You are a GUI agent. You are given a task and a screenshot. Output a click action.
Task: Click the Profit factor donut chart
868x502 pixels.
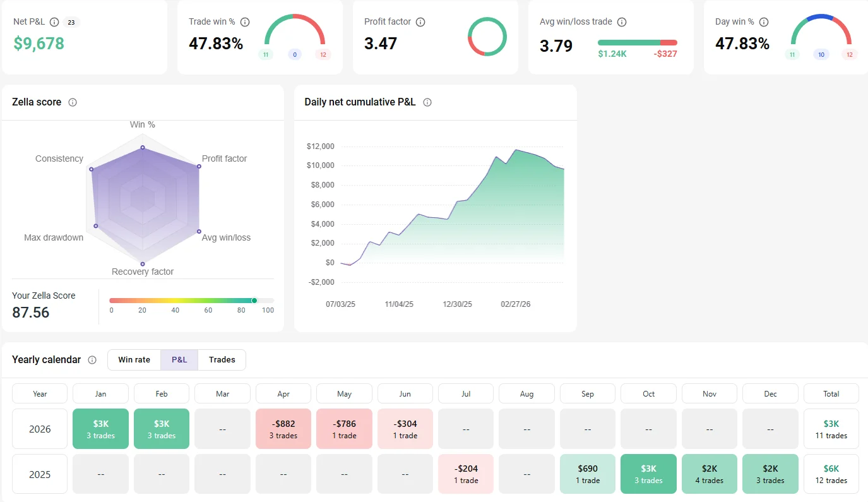(487, 37)
